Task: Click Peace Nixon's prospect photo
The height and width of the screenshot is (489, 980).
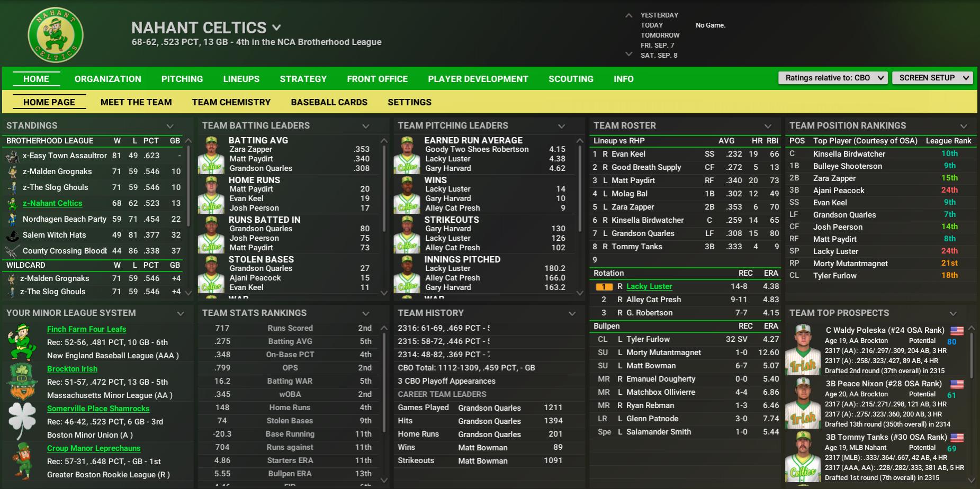Action: (803, 403)
